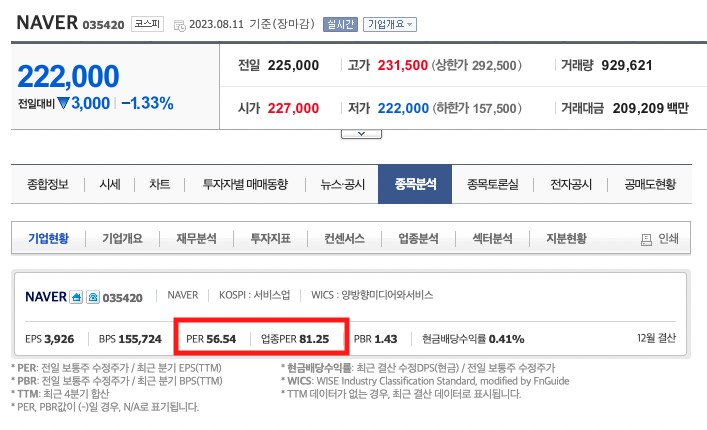Viewport: 707px width, 430px height.
Task: Switch to 섹터분석 sub-tab
Action: click(492, 238)
